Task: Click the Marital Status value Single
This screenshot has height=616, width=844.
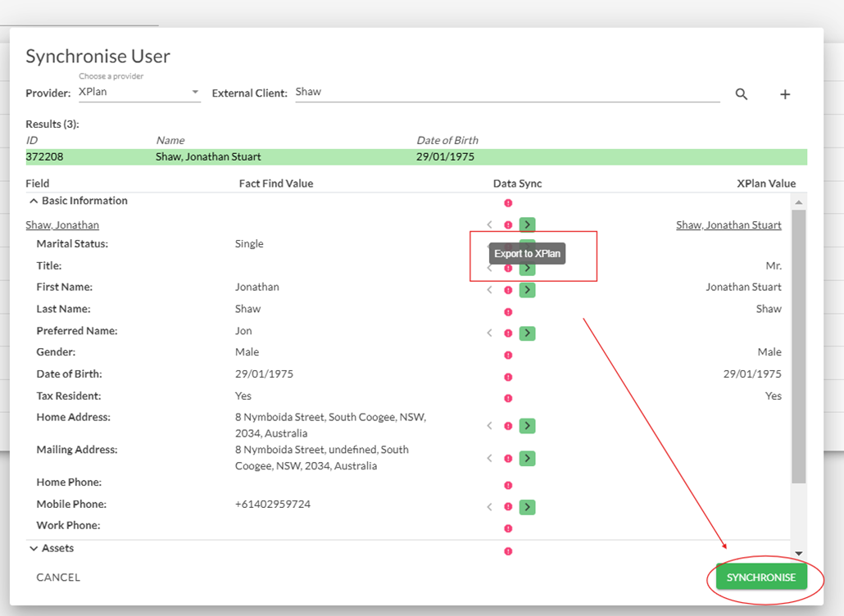Action: pos(249,244)
